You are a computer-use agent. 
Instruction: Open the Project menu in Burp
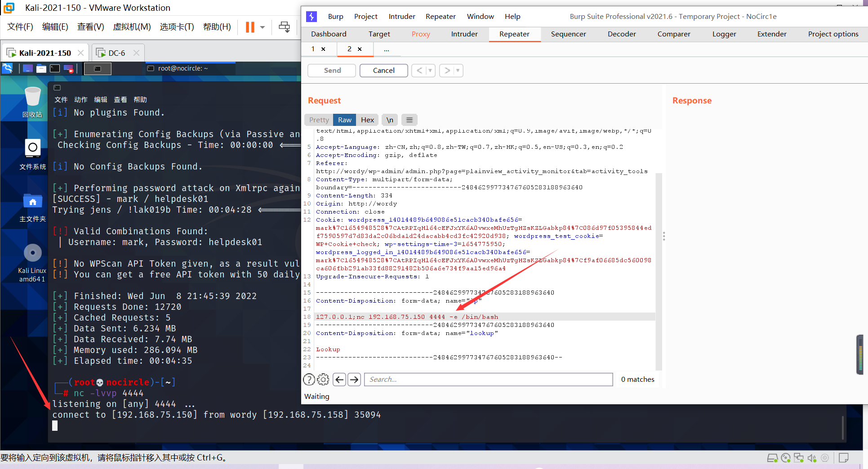click(x=365, y=17)
